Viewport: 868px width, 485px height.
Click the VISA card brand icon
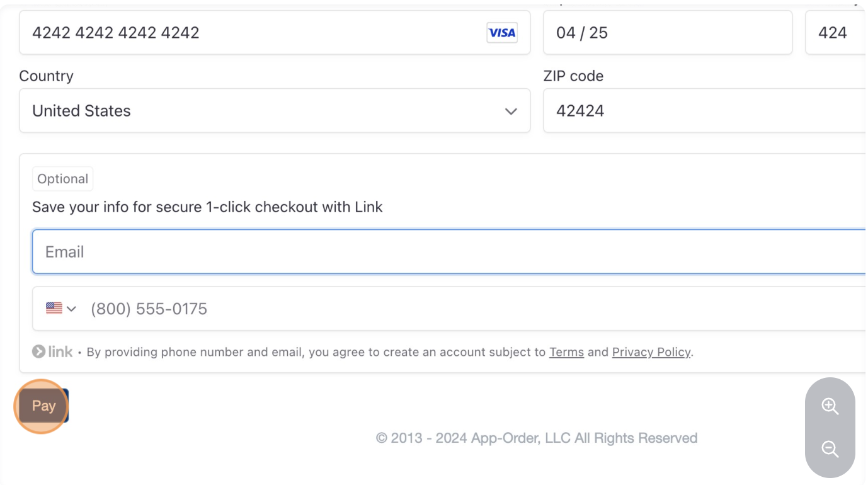tap(502, 33)
